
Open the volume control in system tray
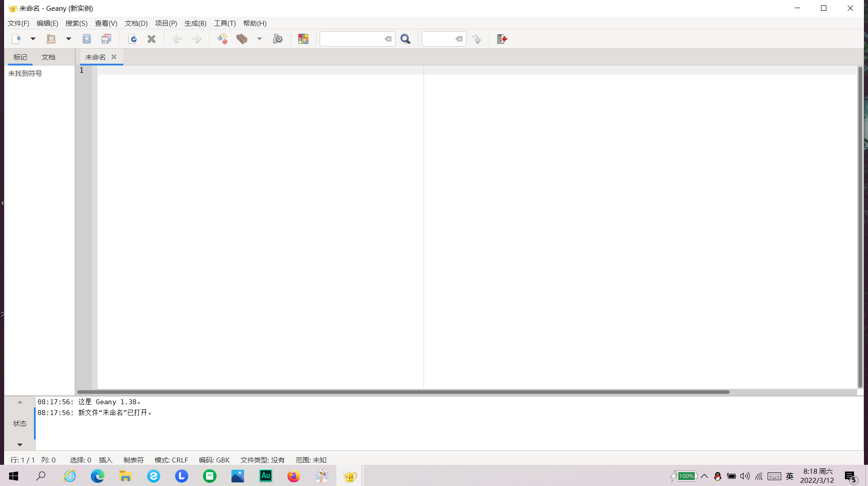(x=745, y=476)
